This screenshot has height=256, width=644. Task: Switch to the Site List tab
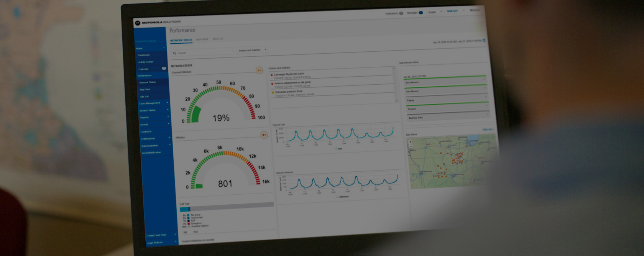218,39
